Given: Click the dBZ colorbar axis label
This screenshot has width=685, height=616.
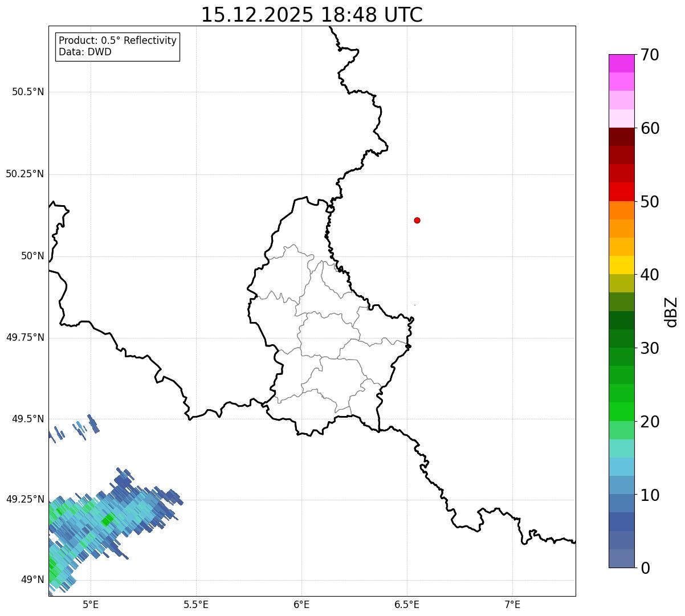Looking at the screenshot, I should pyautogui.click(x=671, y=311).
